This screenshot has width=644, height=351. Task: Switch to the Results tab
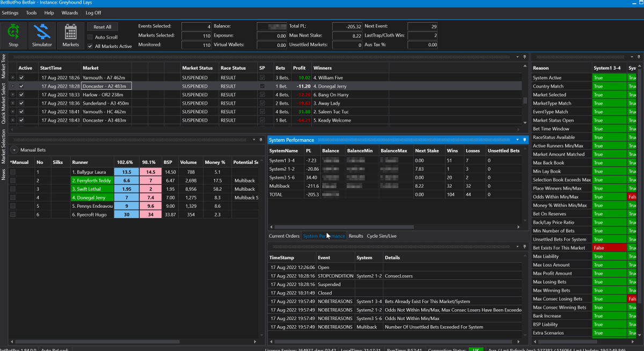coord(356,236)
